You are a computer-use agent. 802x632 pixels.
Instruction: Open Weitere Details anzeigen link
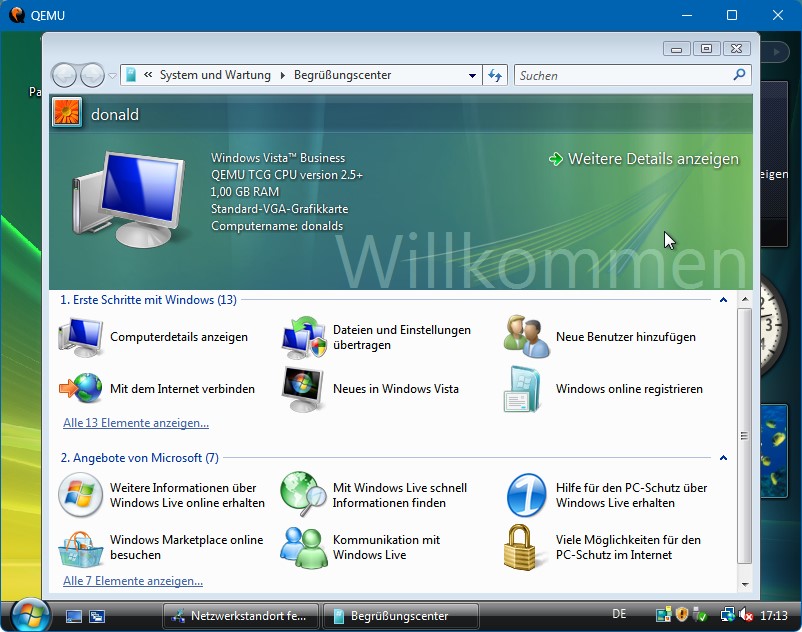tap(653, 159)
